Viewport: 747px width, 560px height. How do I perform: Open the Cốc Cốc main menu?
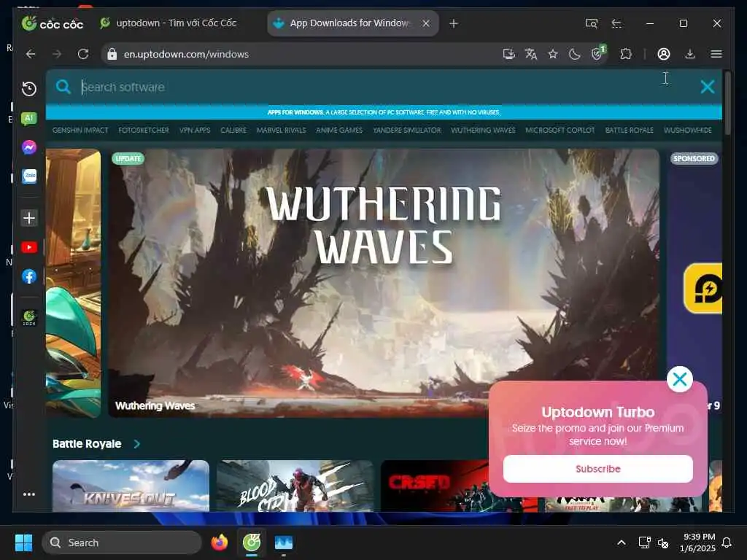[x=716, y=54]
